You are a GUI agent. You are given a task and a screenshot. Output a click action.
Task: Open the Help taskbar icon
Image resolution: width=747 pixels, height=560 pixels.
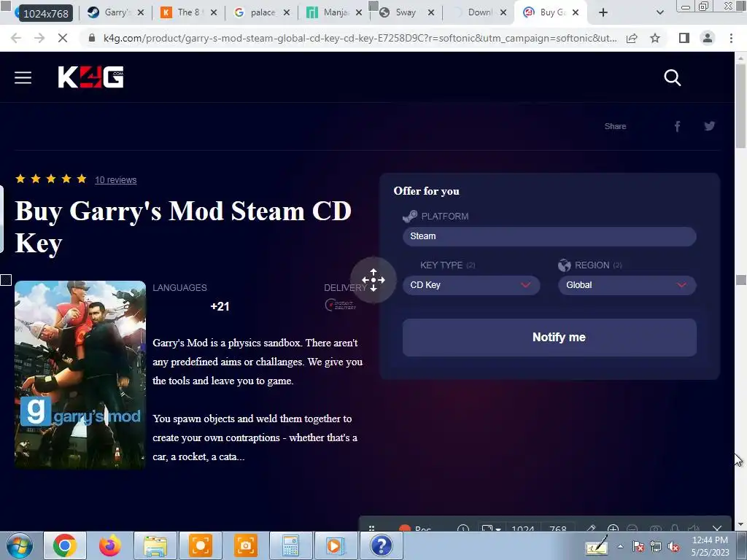coord(381,545)
